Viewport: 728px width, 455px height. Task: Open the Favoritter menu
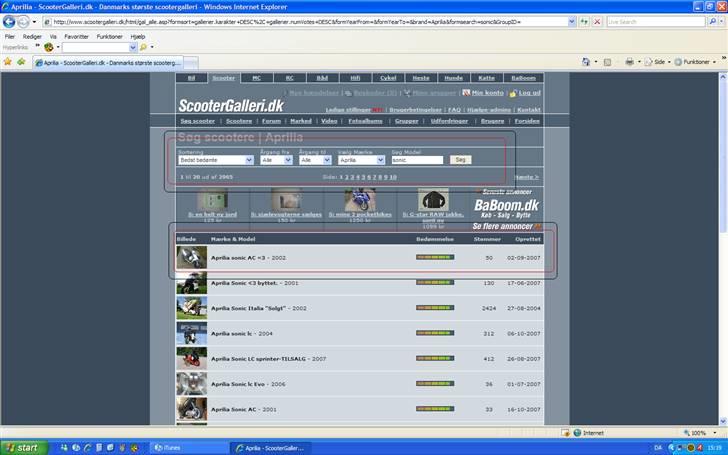pos(76,36)
